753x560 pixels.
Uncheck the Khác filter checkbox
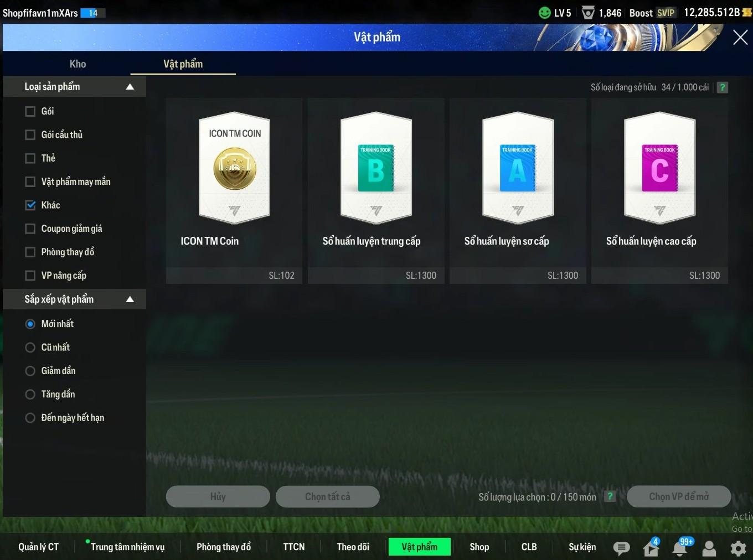click(x=30, y=205)
